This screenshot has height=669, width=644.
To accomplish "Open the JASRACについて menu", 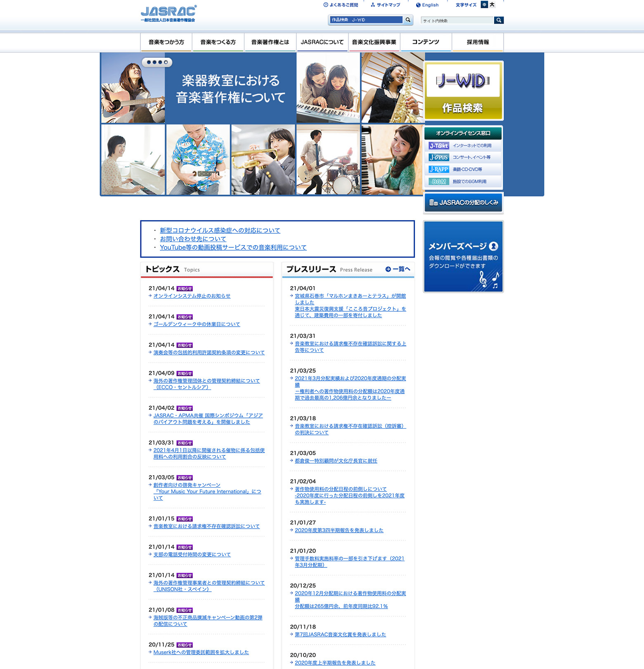I will [322, 42].
